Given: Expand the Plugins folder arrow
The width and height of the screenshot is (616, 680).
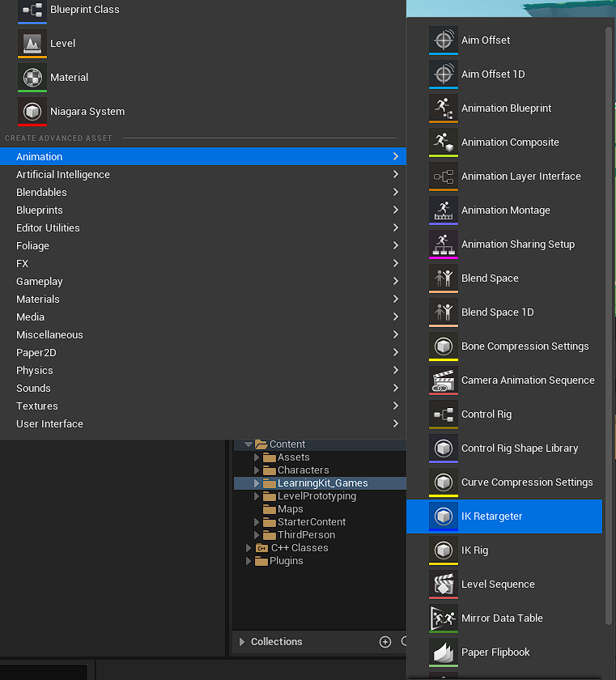Looking at the screenshot, I should (x=248, y=561).
